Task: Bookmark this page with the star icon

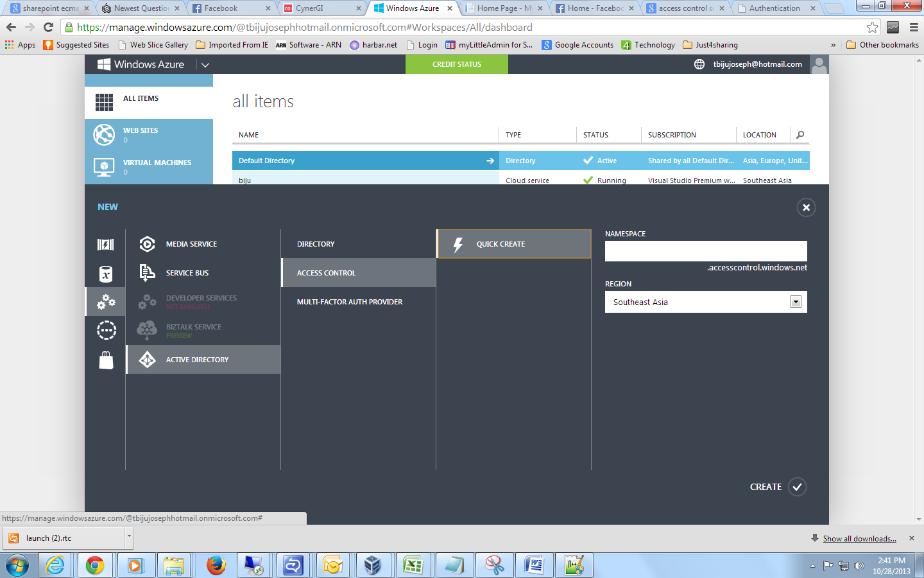Action: (872, 28)
